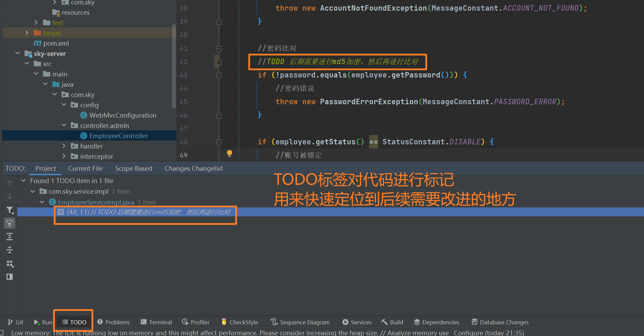Collapse the sky-server module node
The width and height of the screenshot is (644, 336).
coord(18,53)
